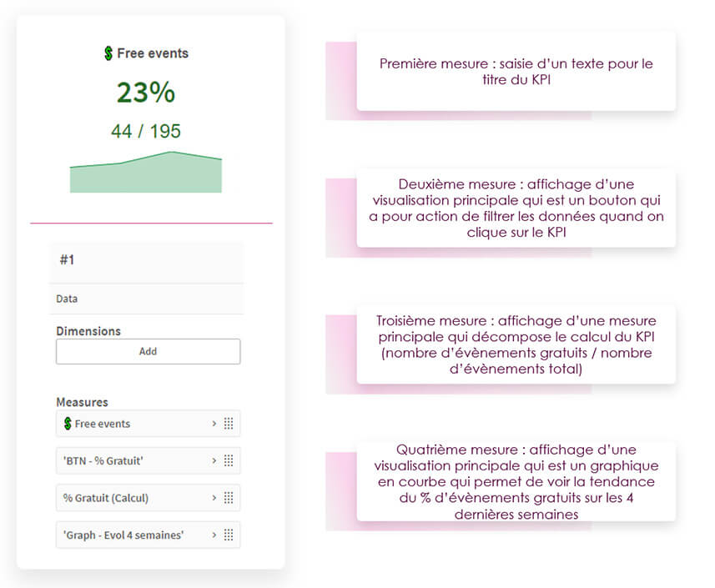Click the Add button under Dimensions

[x=148, y=351]
